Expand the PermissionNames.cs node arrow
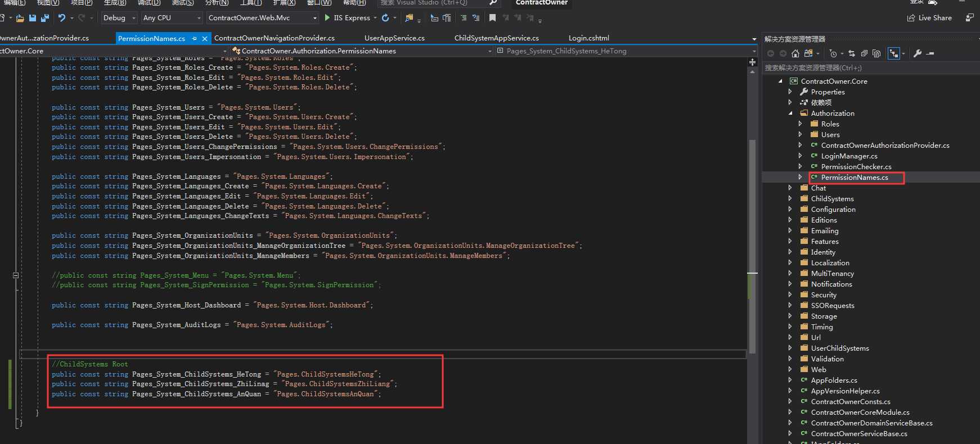Screen dimensions: 980x444 tap(801, 177)
